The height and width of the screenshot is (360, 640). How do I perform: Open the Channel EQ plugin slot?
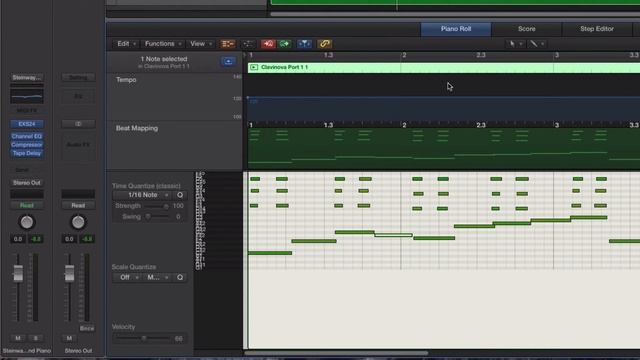point(27,136)
